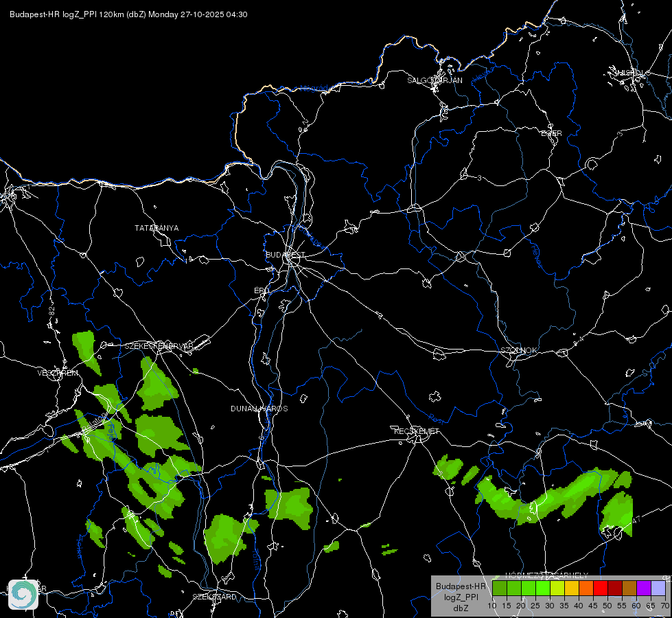Click the TATABANYA city label
Image resolution: width=672 pixels, height=618 pixels.
157,228
